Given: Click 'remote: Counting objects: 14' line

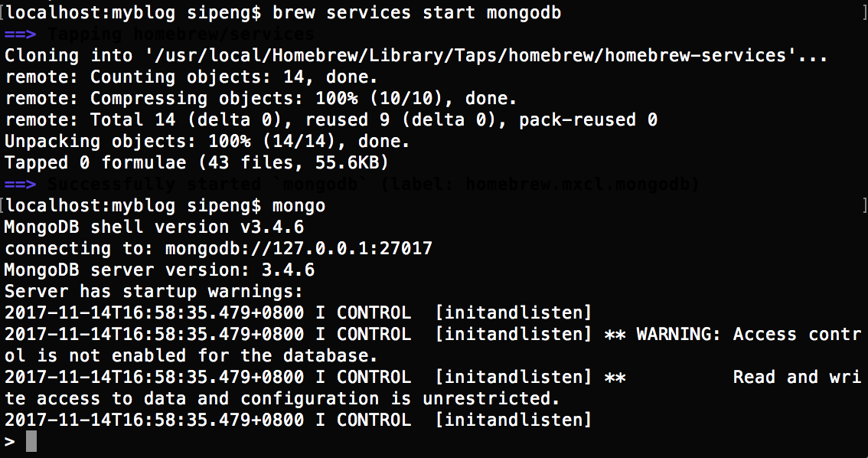Looking at the screenshot, I should pyautogui.click(x=191, y=77).
